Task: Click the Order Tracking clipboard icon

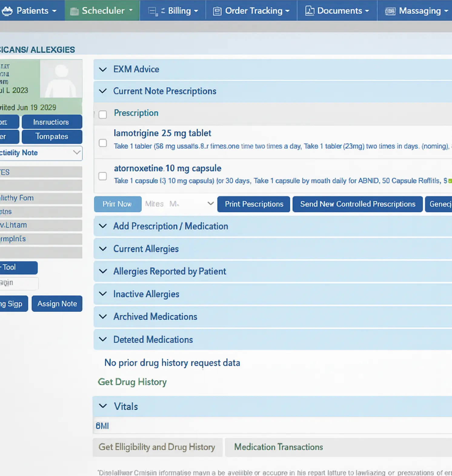Action: [217, 11]
